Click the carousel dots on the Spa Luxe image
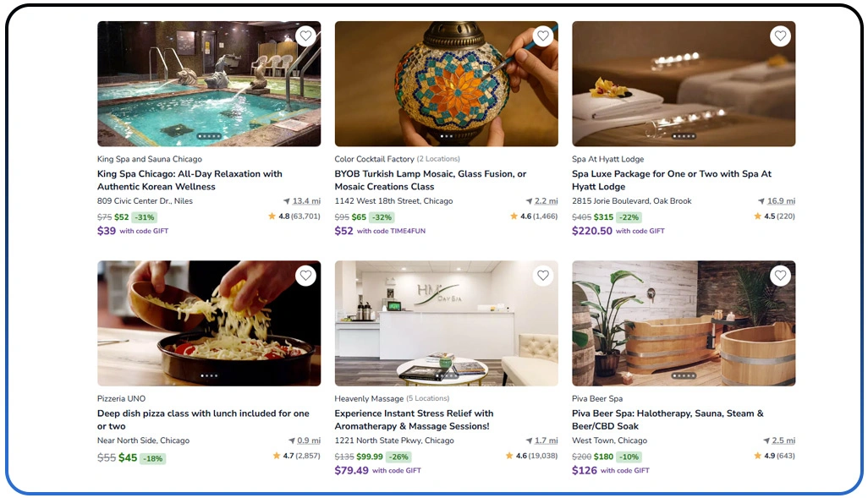Screen dimensions: 868x498 pyautogui.click(x=684, y=136)
